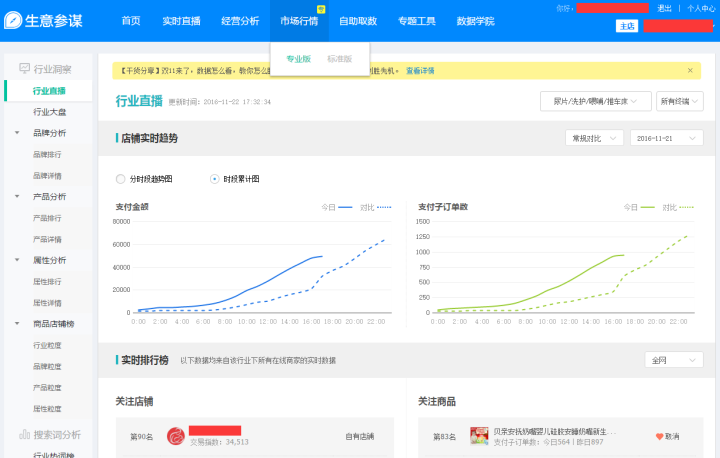Click the 行业洞察 sidebar section icon
Screen dimensions: 720x458
click(x=24, y=69)
